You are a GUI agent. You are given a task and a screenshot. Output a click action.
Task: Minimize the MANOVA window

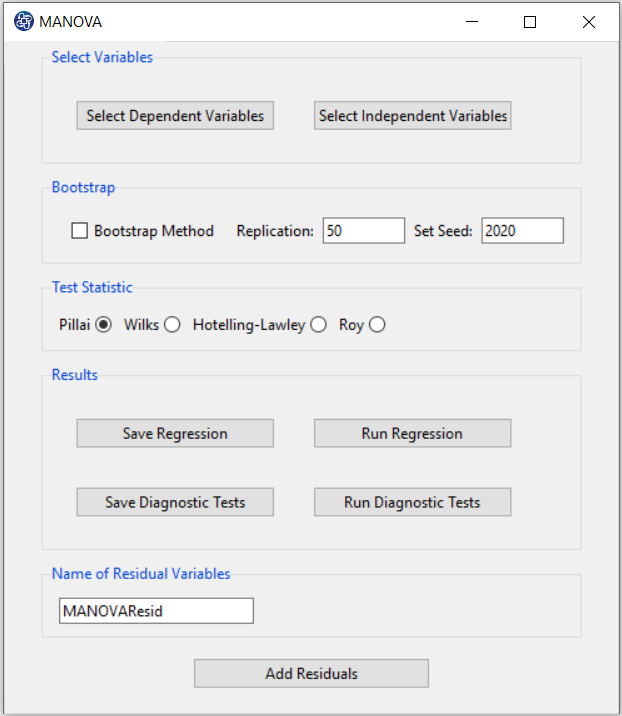click(472, 21)
